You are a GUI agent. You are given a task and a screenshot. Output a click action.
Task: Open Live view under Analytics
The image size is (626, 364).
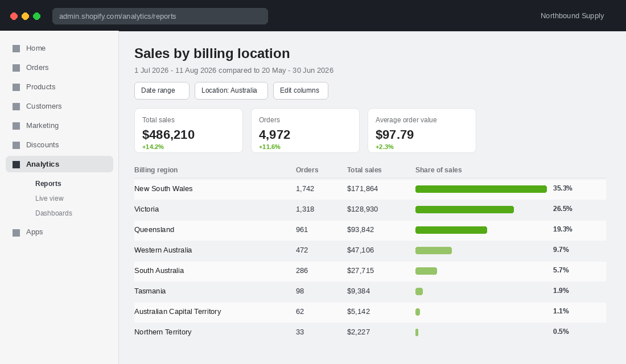click(50, 198)
